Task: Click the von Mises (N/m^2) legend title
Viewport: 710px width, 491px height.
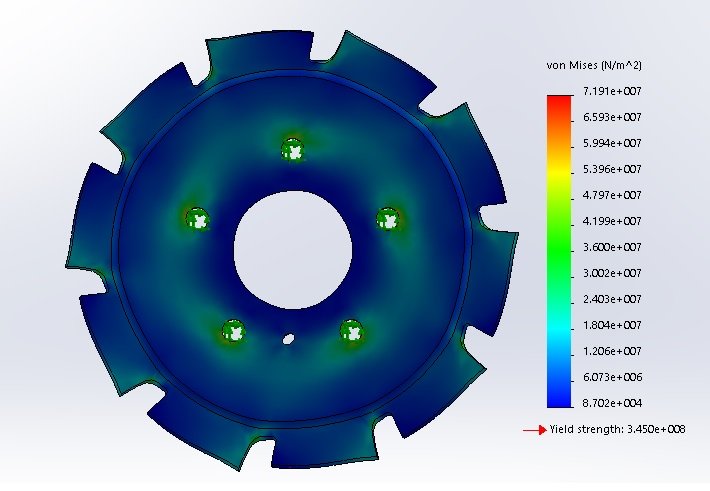Action: 593,65
